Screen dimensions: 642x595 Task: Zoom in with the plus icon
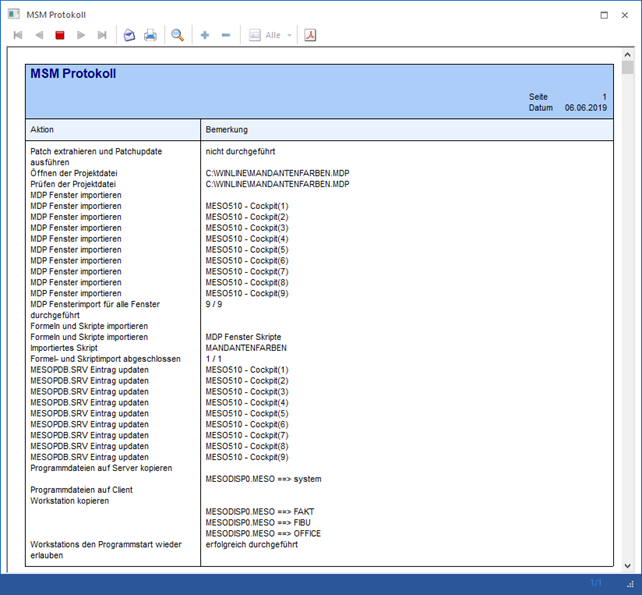pos(205,35)
